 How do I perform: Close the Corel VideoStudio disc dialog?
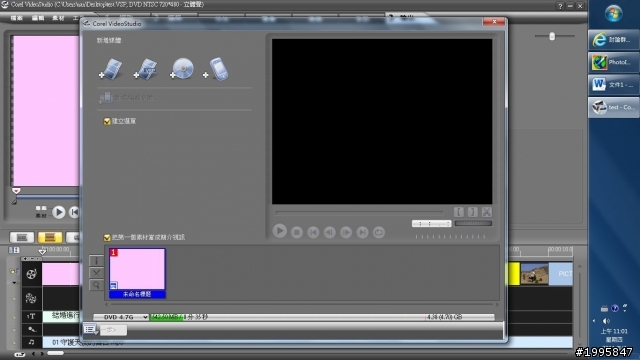tap(494, 22)
